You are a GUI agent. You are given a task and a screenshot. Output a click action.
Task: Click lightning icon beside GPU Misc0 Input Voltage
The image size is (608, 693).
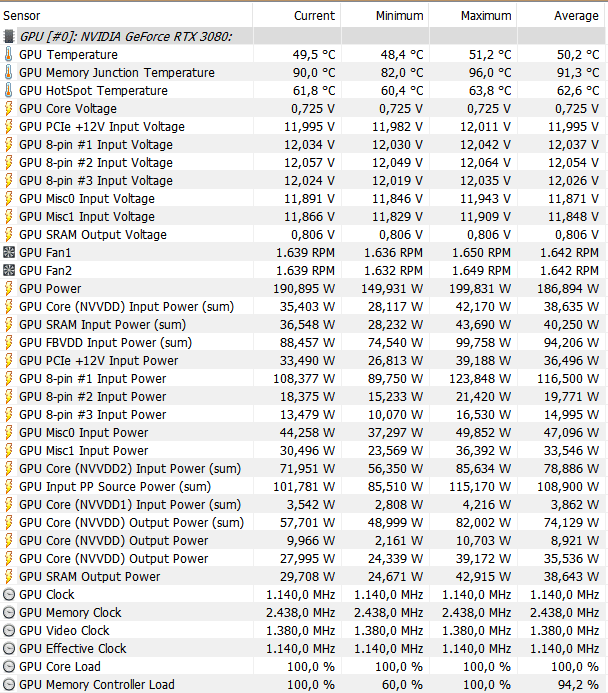[x=8, y=198]
